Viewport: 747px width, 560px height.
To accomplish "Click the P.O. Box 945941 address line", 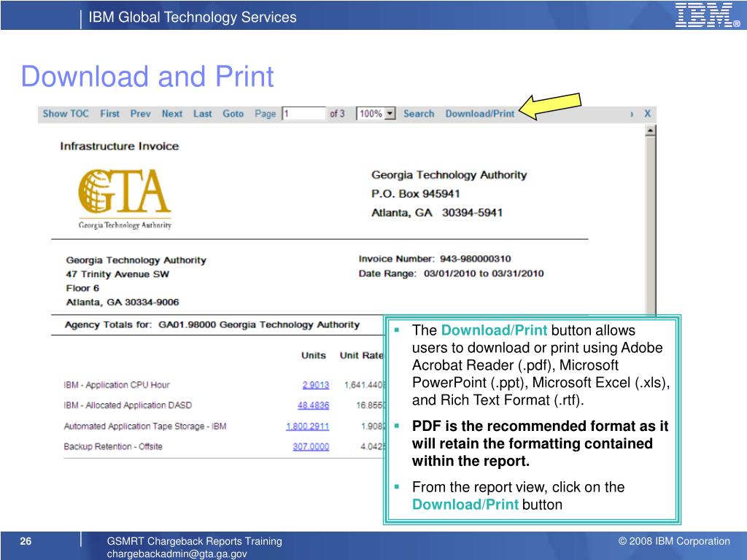I will click(415, 194).
